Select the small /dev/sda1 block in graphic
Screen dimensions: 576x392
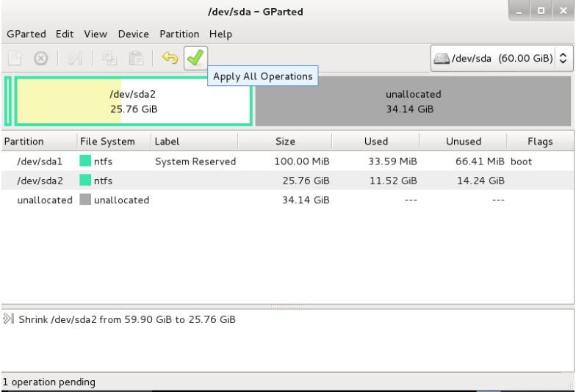point(8,101)
